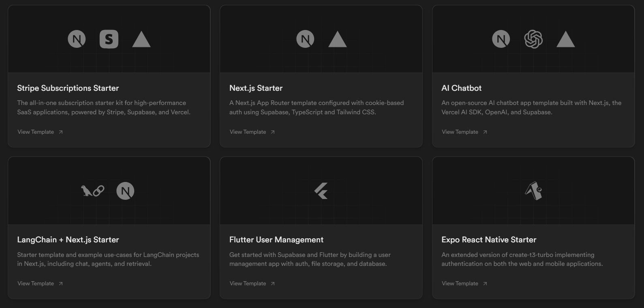Open View Template for Stripe Subscriptions Starter
This screenshot has width=644, height=308.
(40, 132)
